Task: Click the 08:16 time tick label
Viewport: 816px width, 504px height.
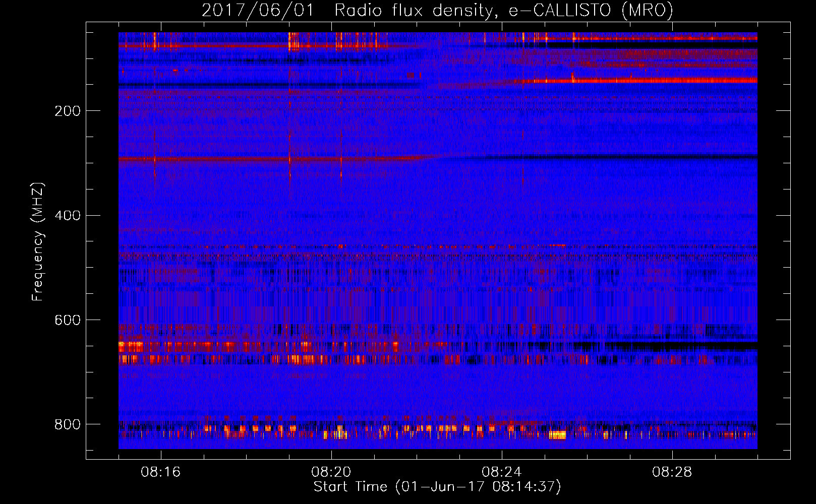Action: [x=161, y=472]
